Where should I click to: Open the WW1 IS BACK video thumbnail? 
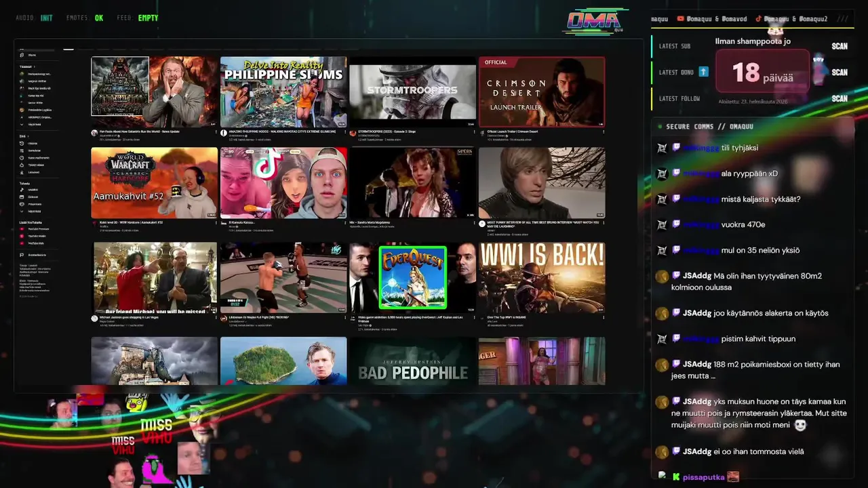542,277
